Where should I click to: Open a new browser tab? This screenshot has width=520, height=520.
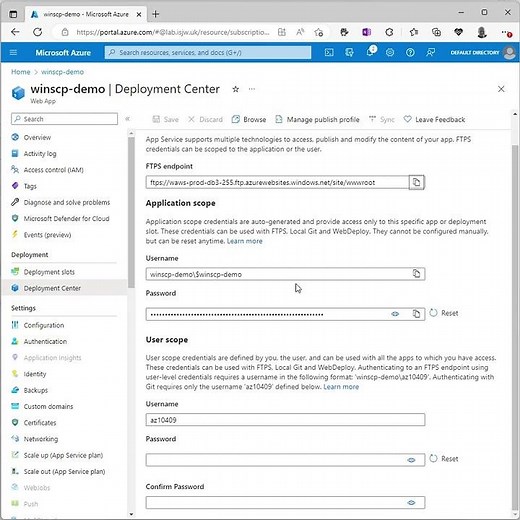[x=155, y=14]
